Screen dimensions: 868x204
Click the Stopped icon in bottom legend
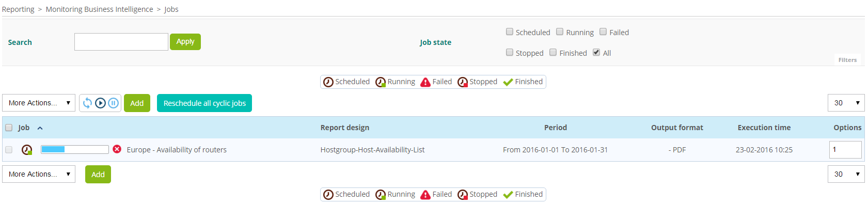(463, 195)
